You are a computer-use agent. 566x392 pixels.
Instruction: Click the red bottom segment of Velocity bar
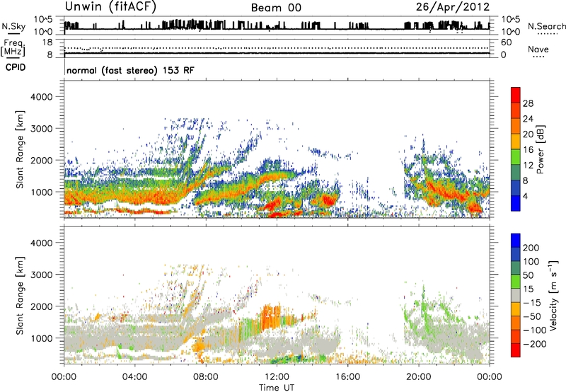pos(516,350)
